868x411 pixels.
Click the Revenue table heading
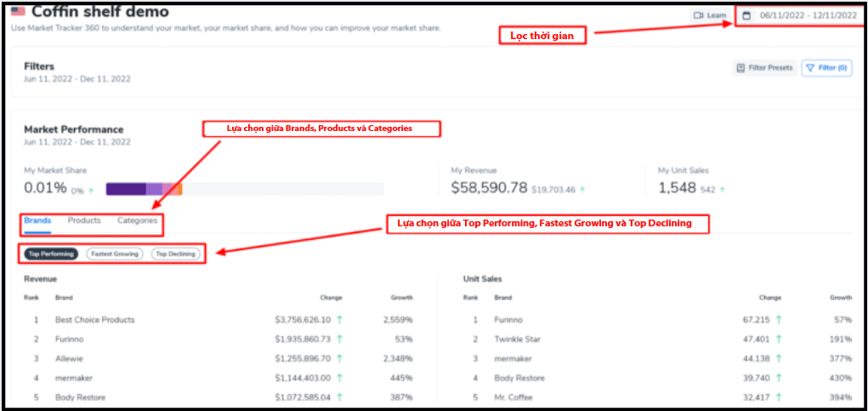pyautogui.click(x=41, y=279)
